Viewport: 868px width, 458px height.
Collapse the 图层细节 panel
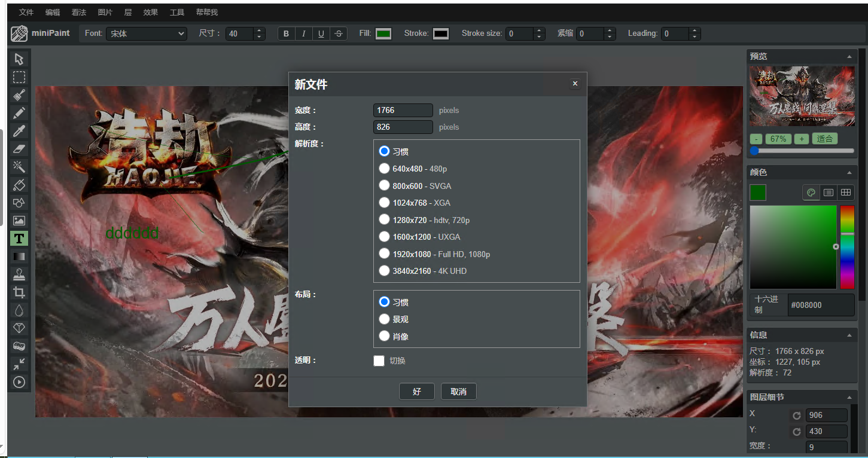coord(849,397)
